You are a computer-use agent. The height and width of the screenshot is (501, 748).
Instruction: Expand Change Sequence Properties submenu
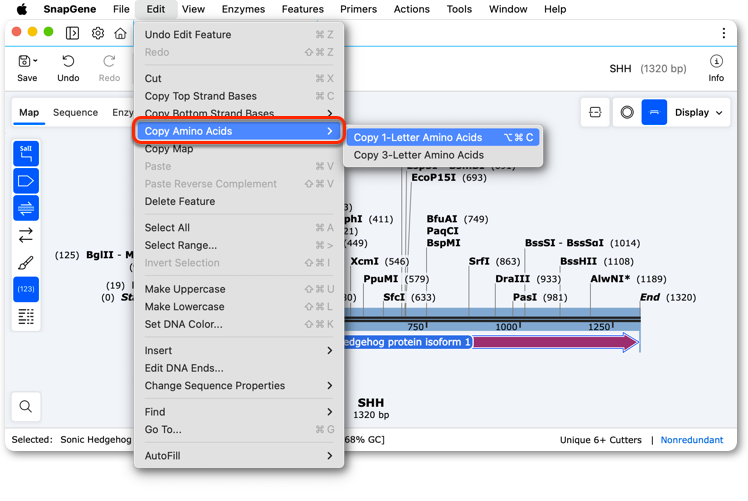pos(330,386)
